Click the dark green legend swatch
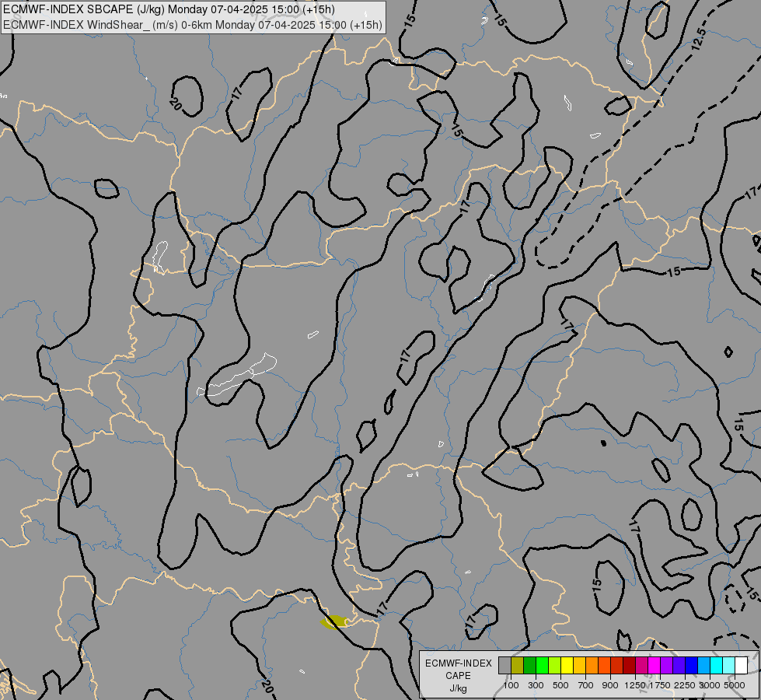 pyautogui.click(x=530, y=666)
